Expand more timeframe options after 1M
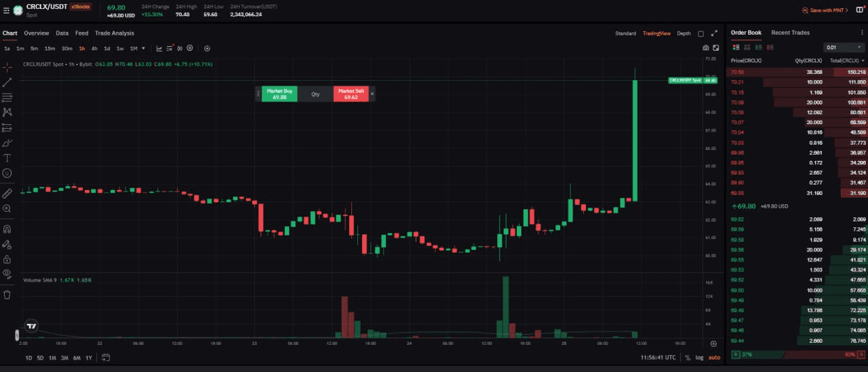868x372 pixels. tap(143, 48)
